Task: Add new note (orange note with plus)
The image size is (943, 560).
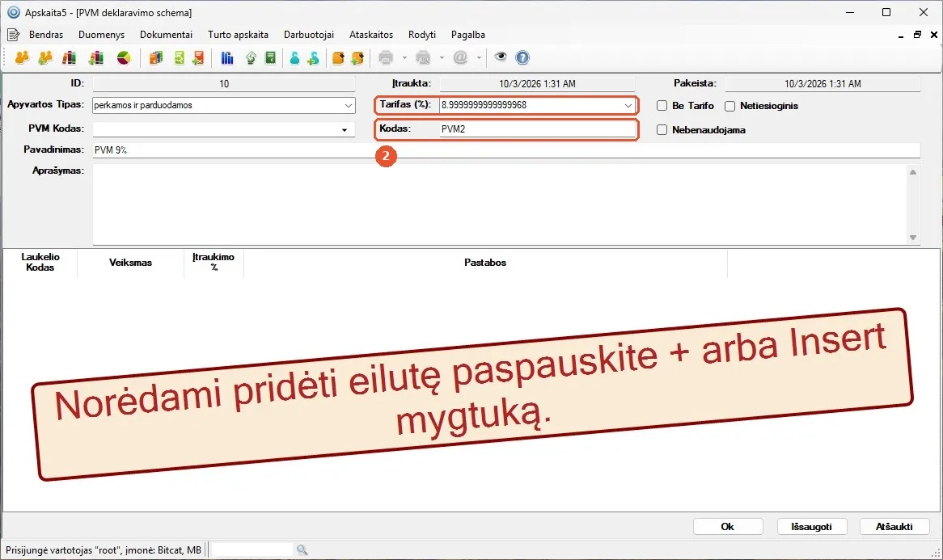Action: pyautogui.click(x=357, y=57)
